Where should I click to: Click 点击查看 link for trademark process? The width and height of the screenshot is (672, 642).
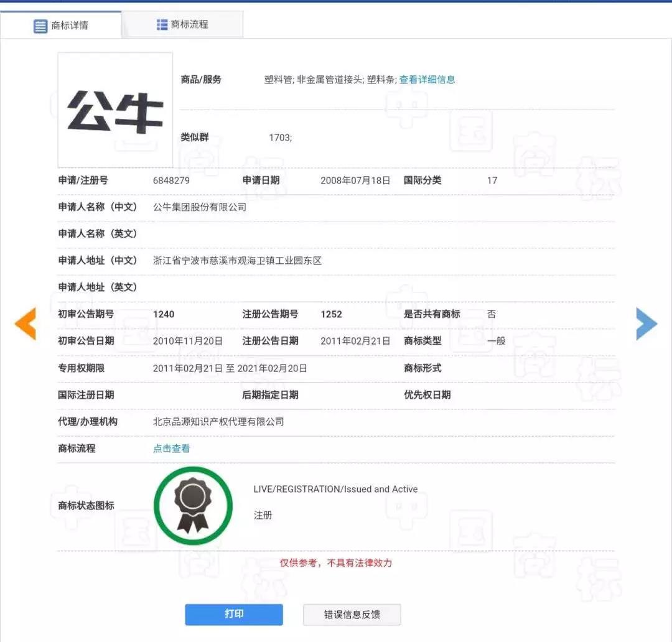(x=172, y=449)
